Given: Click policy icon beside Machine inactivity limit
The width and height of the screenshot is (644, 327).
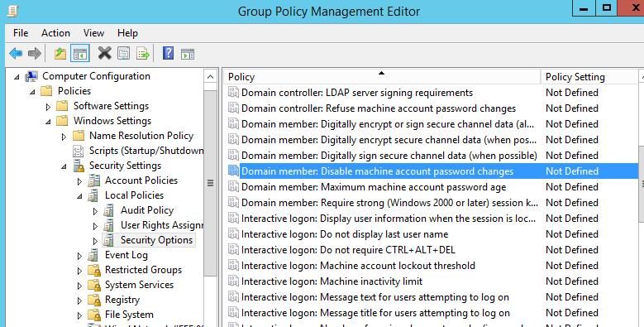Looking at the screenshot, I should 233,281.
